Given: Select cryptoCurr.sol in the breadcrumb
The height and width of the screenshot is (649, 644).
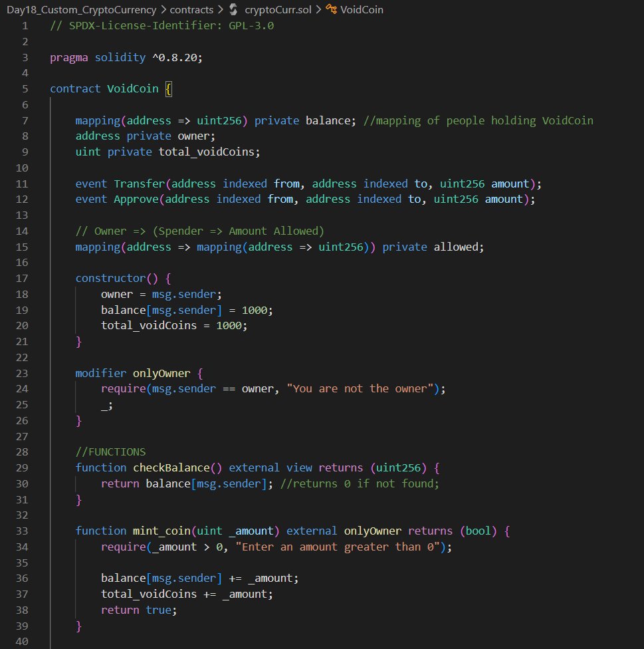Looking at the screenshot, I should pyautogui.click(x=278, y=9).
